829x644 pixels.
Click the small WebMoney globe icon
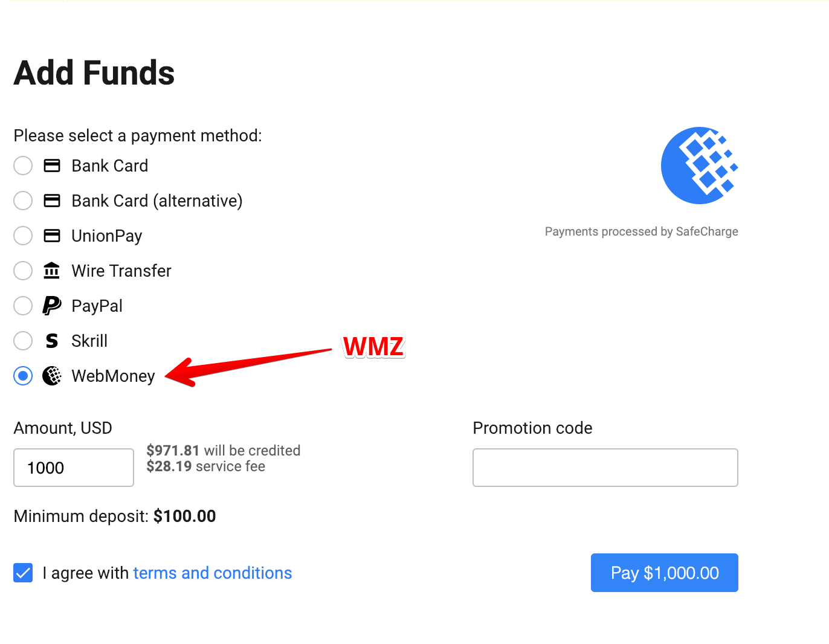(x=52, y=376)
